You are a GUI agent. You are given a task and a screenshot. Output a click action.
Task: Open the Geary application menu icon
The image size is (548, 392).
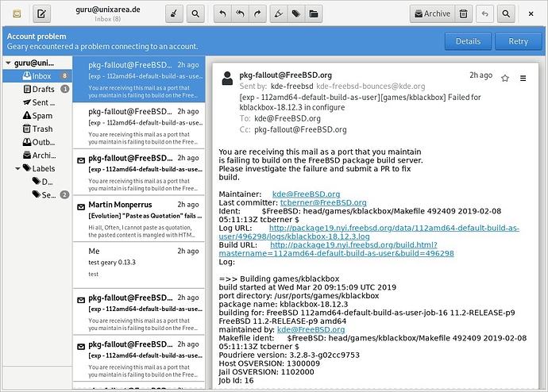[x=17, y=13]
